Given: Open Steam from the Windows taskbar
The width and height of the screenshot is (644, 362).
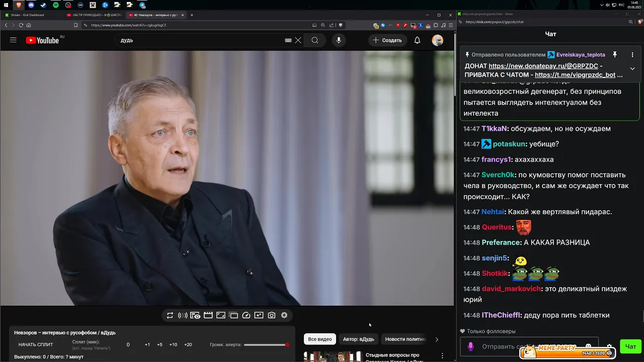Looking at the screenshot, I should point(43,5).
